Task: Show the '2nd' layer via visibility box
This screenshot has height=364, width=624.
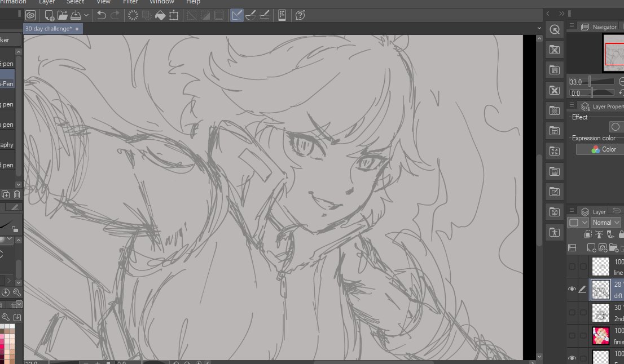Action: point(572,313)
